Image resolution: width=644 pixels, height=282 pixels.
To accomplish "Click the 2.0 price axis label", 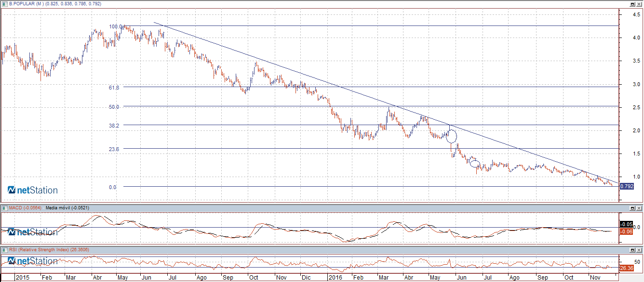I will pos(636,130).
